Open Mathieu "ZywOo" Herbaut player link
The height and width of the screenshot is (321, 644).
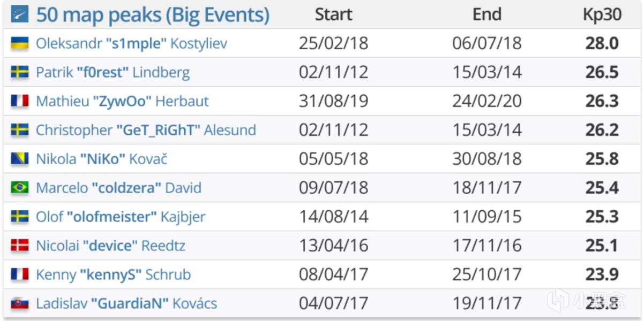point(123,101)
